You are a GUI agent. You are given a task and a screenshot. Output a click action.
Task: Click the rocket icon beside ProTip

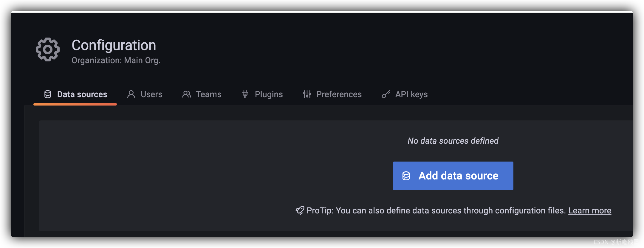(300, 210)
